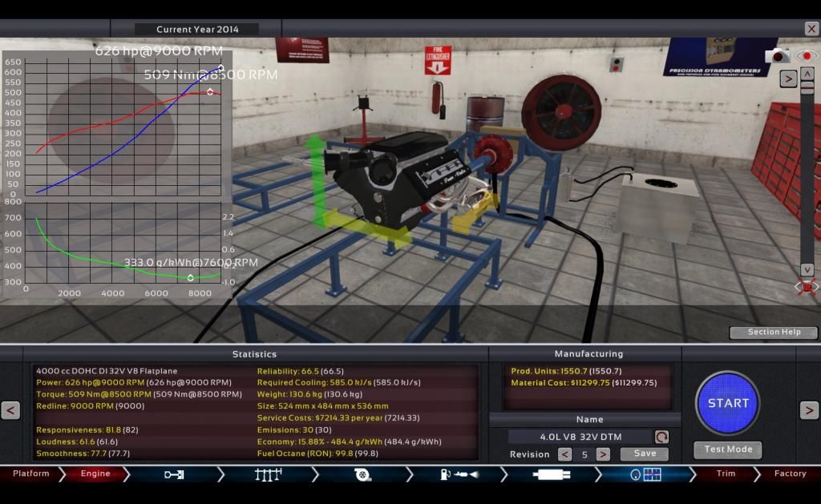Click the Current Year 2014 label
Image resolution: width=821 pixels, height=504 pixels.
coord(197,30)
